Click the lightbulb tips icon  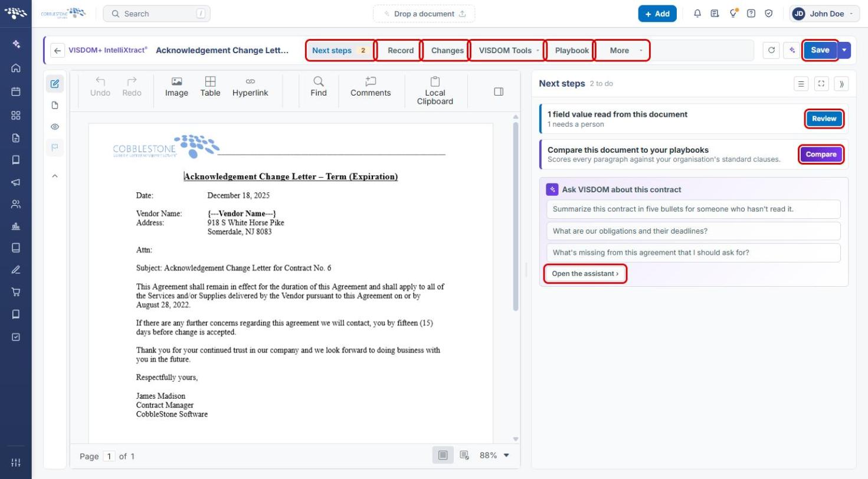tap(733, 14)
